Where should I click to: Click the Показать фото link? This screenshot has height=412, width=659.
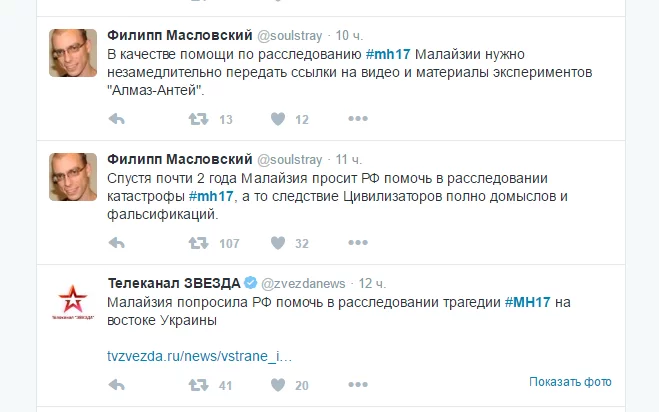[570, 382]
